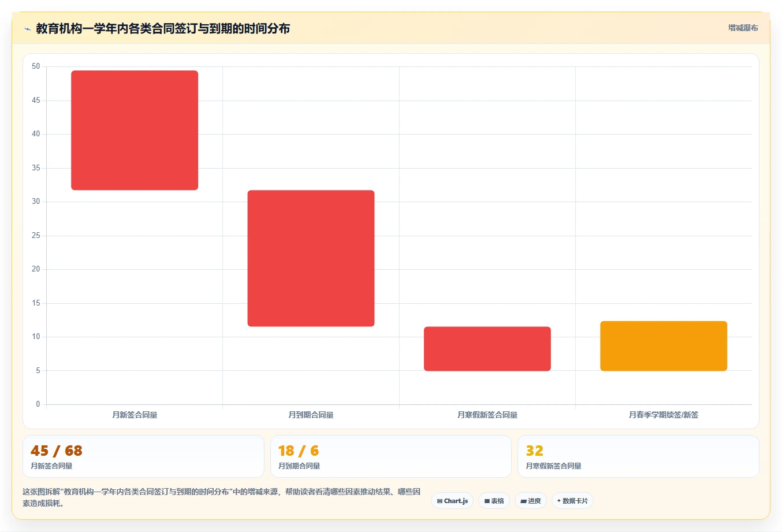Click the 18 / 6 stat card
The image size is (782, 532).
click(391, 456)
